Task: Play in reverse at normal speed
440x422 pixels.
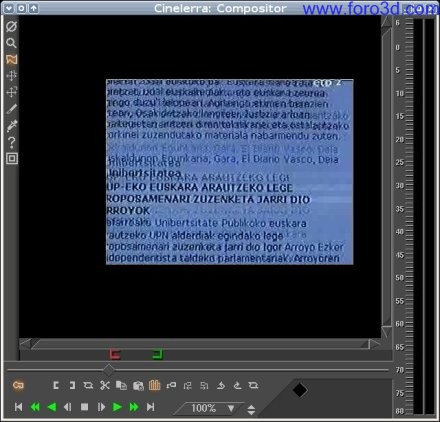Action: point(51,407)
